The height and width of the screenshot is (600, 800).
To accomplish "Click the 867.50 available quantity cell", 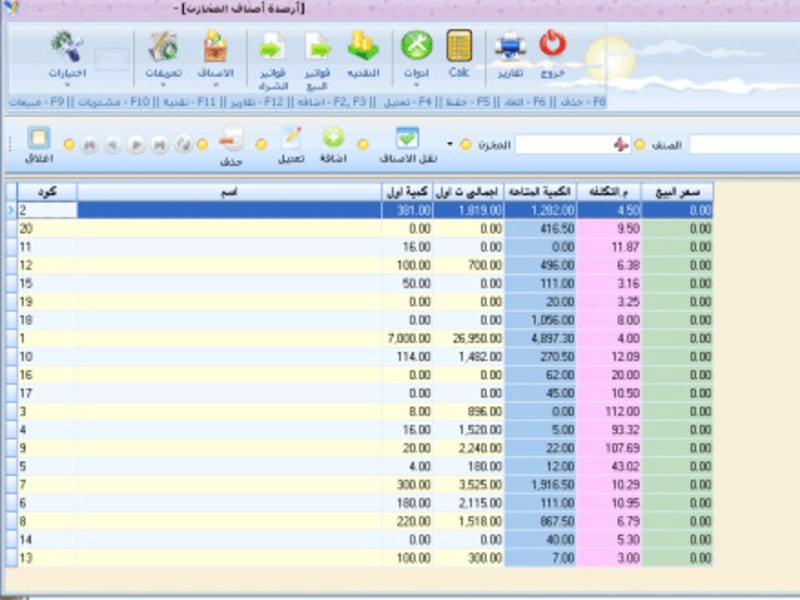I will click(x=540, y=521).
